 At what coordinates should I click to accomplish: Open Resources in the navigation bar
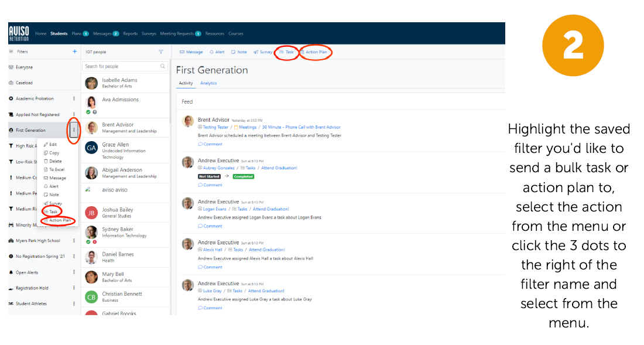click(215, 33)
